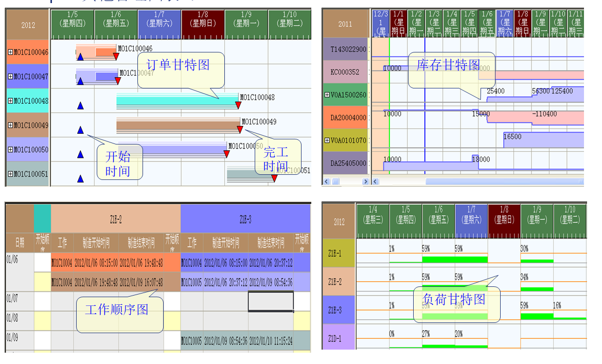Select the empty outlined cell in 01/07 row
Viewport: 602px width, 364px height.
click(x=271, y=301)
